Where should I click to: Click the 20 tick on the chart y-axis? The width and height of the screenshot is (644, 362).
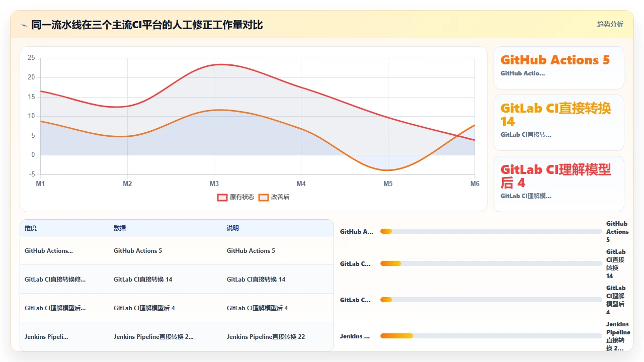31,77
